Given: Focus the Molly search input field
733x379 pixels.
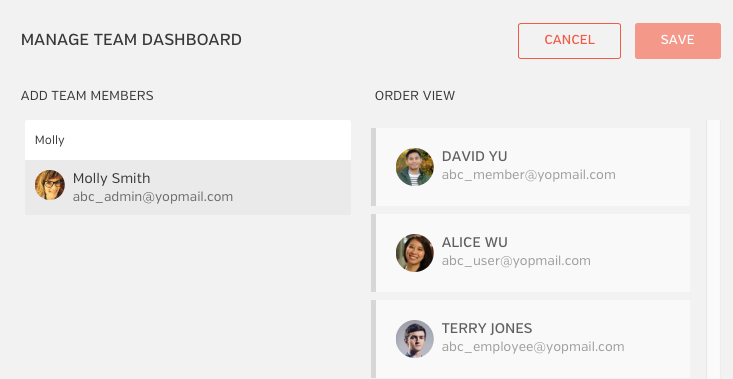Looking at the screenshot, I should pyautogui.click(x=188, y=140).
